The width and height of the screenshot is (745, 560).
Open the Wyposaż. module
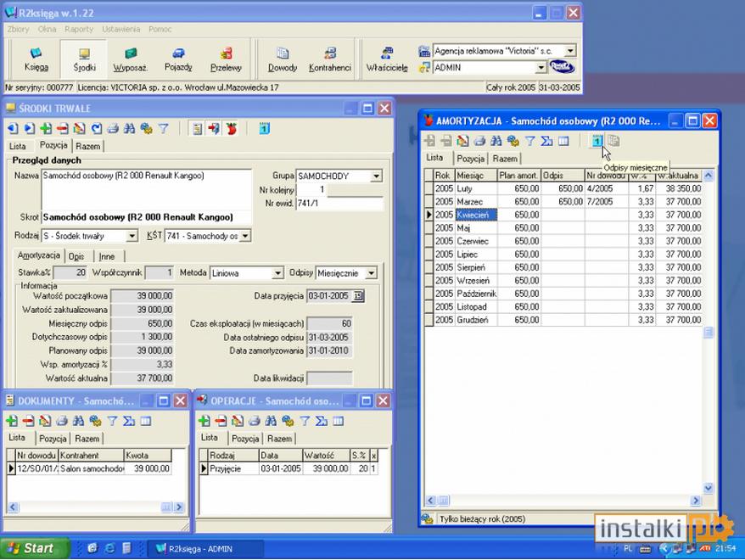[x=130, y=59]
